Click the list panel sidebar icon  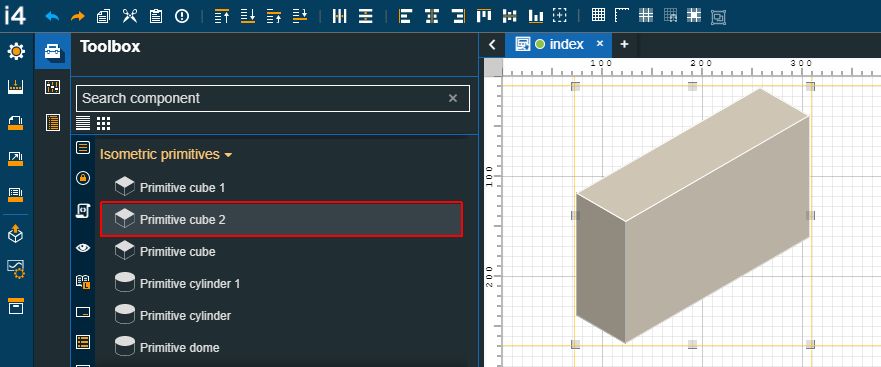[x=16, y=194]
